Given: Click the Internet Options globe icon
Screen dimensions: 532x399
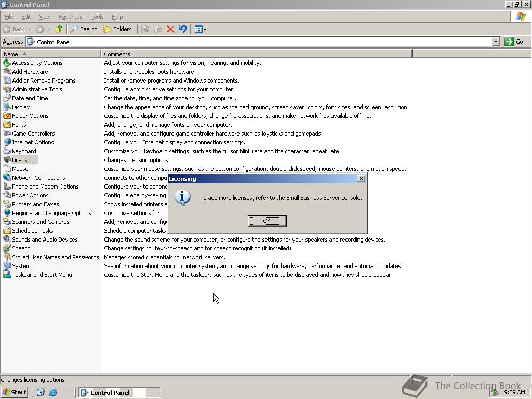Looking at the screenshot, I should [7, 142].
